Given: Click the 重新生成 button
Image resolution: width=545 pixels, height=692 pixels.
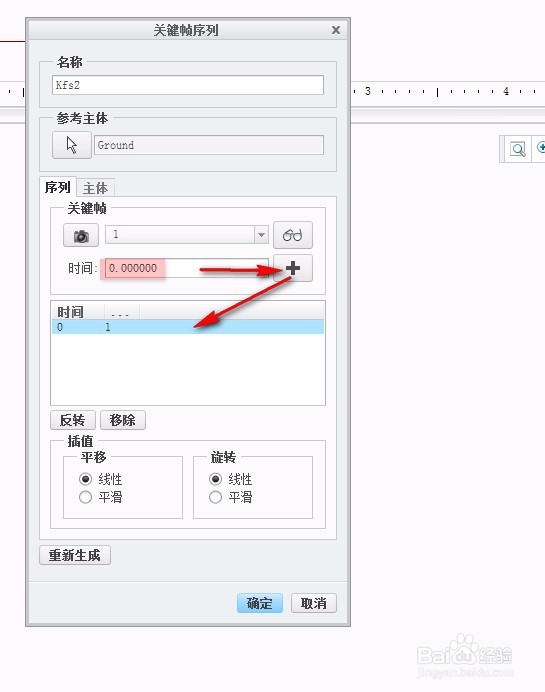Looking at the screenshot, I should (75, 555).
